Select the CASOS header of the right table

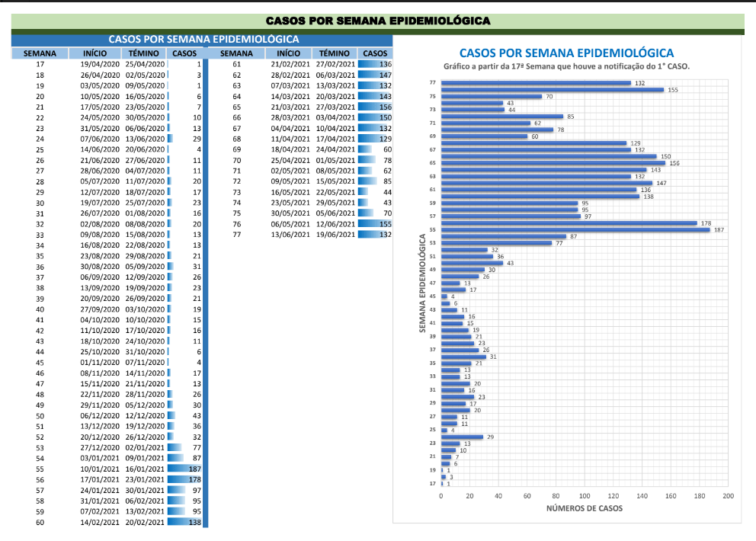375,53
